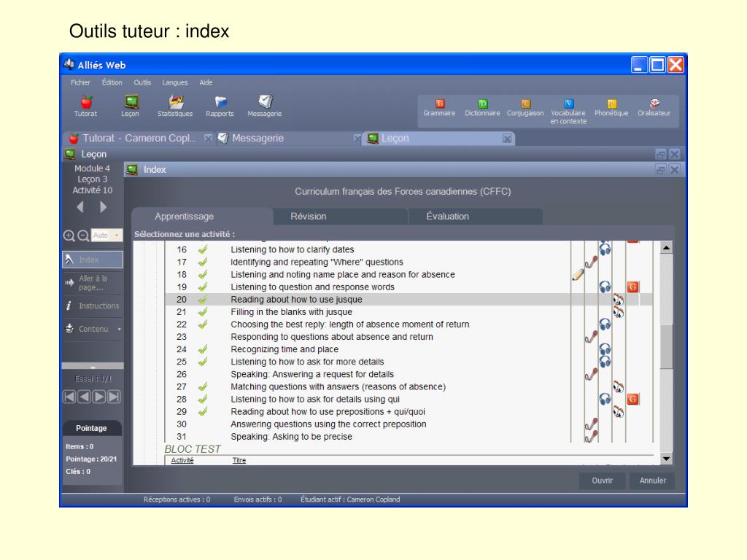Screen dimensions: 747x560
Task: Switch to the Messagerie document tab
Action: (x=286, y=138)
